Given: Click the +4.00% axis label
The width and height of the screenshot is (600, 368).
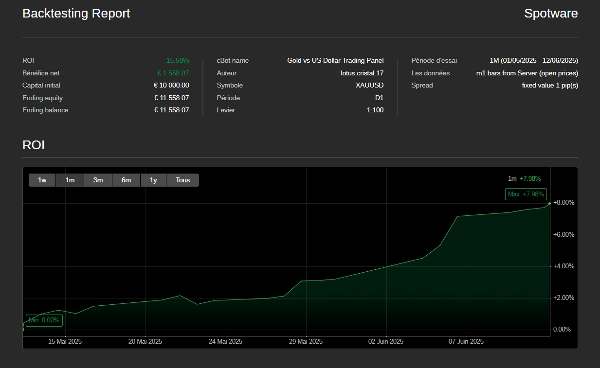Looking at the screenshot, I should 564,266.
